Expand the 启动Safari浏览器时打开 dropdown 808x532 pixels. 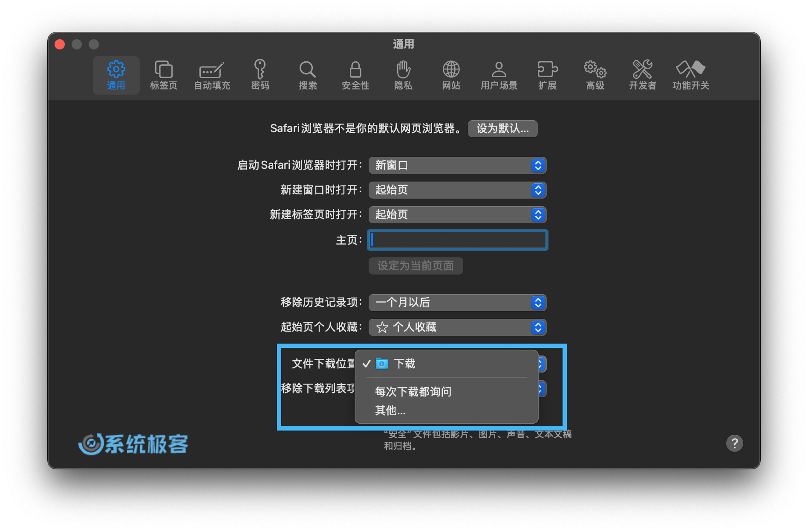pos(457,165)
